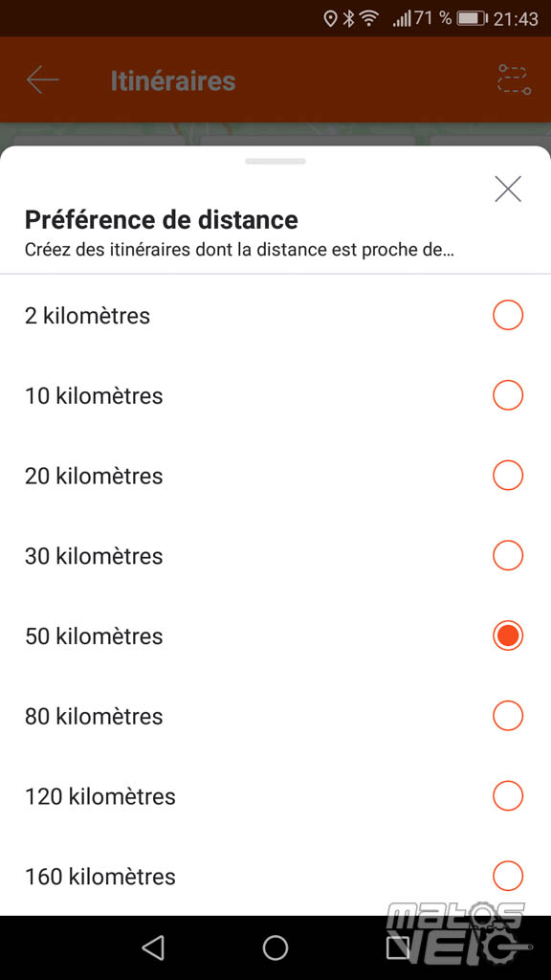Image resolution: width=551 pixels, height=980 pixels.
Task: Tap the Android back navigation triangle
Action: (153, 947)
